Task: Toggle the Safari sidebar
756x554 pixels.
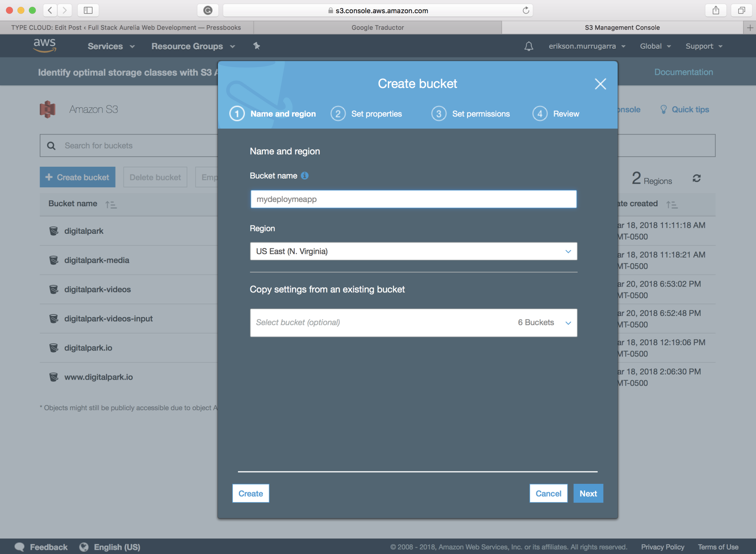Action: click(x=88, y=10)
